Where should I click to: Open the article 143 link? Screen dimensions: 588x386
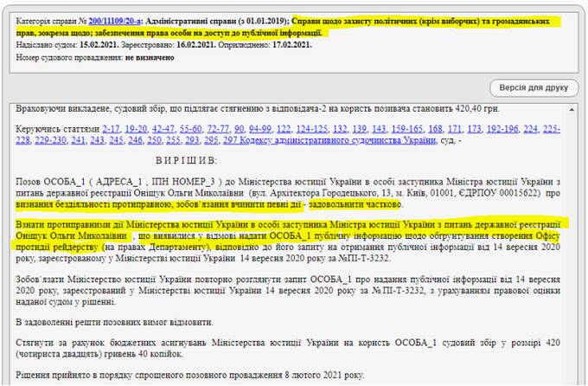379,129
